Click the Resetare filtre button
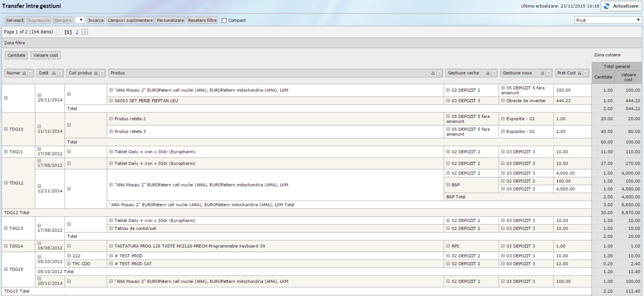 (202, 20)
